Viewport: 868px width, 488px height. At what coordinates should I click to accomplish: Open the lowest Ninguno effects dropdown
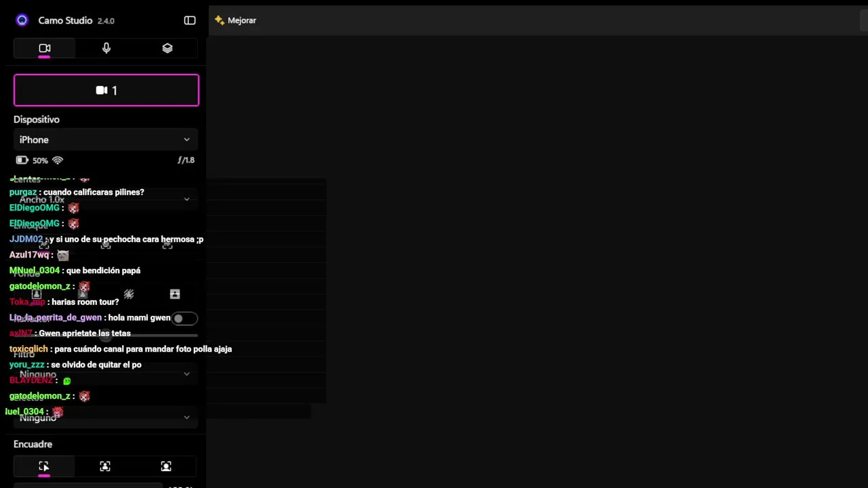point(105,418)
